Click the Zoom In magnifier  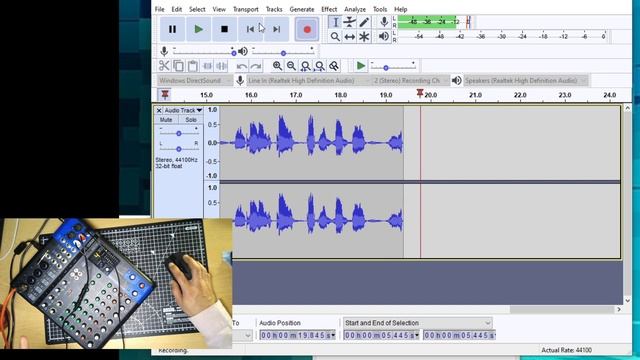[277, 66]
